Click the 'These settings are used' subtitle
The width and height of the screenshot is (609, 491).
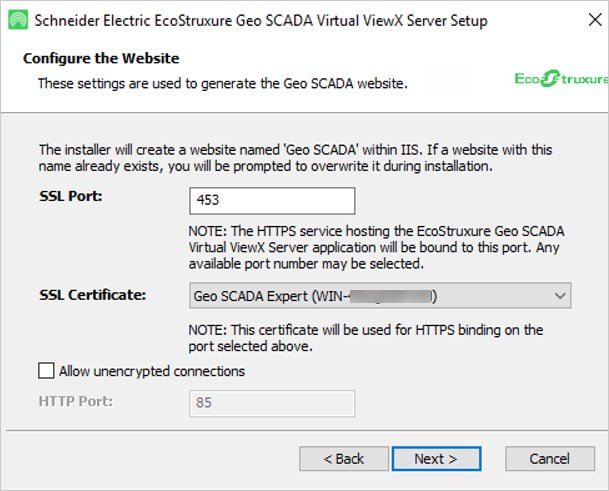pos(222,83)
